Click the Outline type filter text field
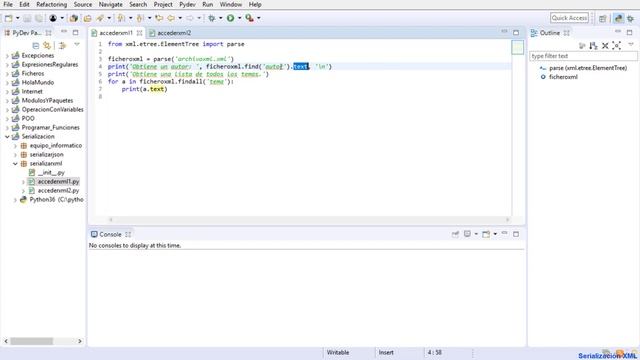Viewport: 640px width, 360px height. pyautogui.click(x=583, y=56)
